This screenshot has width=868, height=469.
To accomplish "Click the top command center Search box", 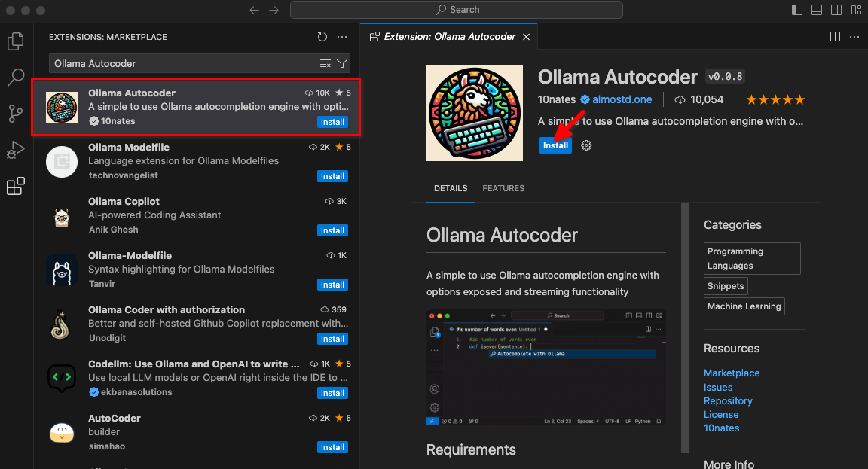I will 457,10.
